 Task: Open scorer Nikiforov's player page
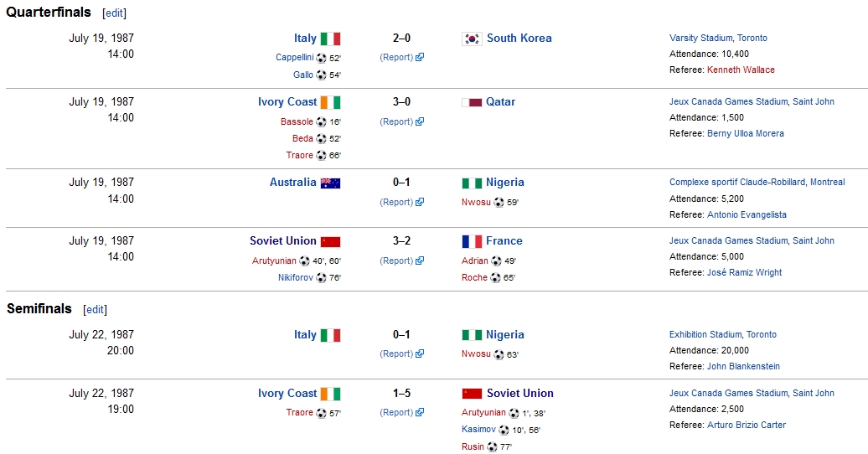click(296, 278)
